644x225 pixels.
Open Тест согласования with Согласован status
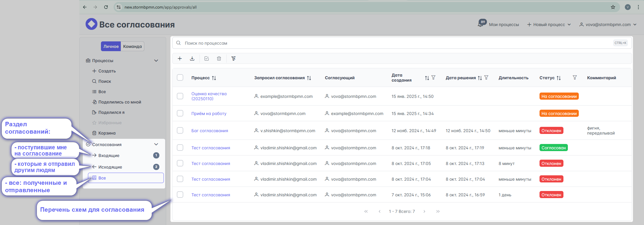click(211, 148)
